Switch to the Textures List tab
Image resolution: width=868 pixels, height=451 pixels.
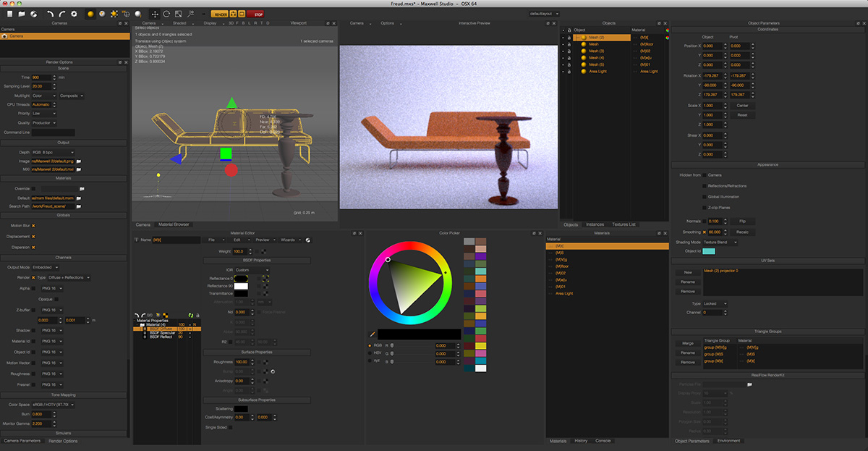(624, 224)
